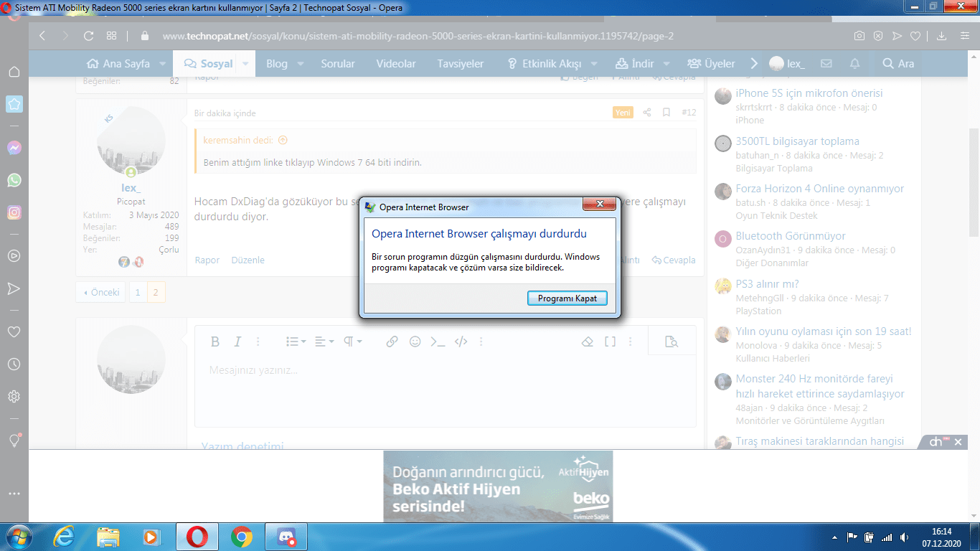This screenshot has height=551, width=980.
Task: Preview the message with the preview icon
Action: coord(672,342)
